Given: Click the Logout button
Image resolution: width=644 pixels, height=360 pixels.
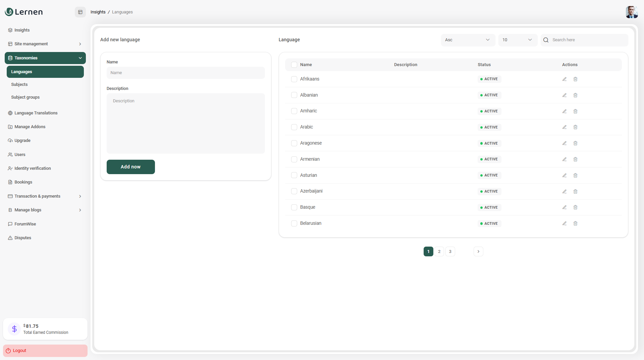Looking at the screenshot, I should (45, 351).
